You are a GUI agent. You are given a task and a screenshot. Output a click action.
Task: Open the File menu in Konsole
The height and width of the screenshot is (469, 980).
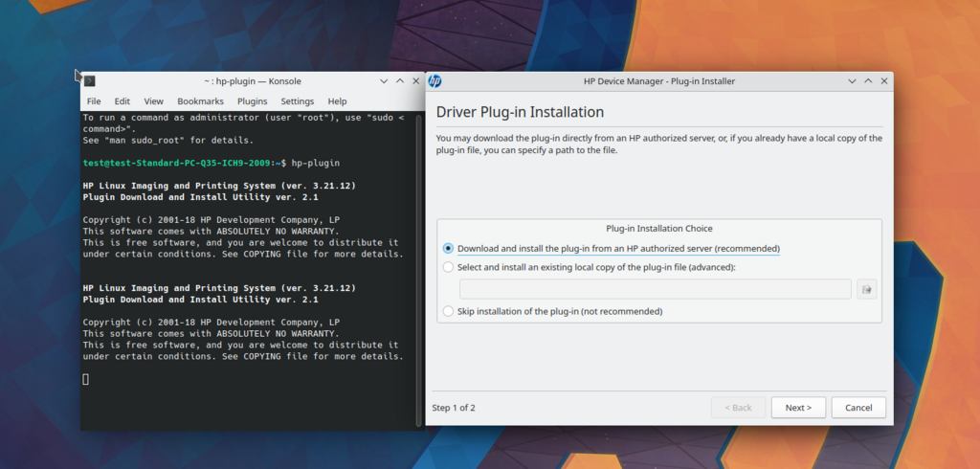(x=94, y=101)
